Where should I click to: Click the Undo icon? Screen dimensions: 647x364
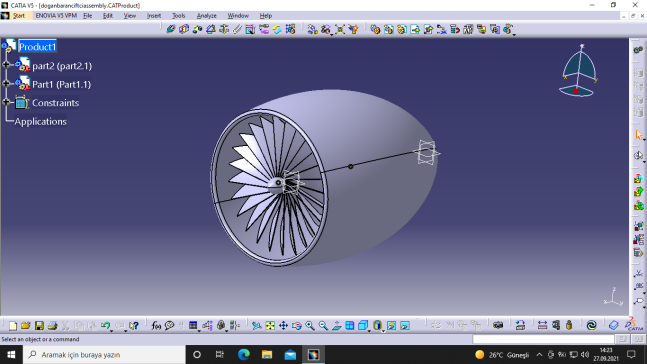tap(106, 326)
